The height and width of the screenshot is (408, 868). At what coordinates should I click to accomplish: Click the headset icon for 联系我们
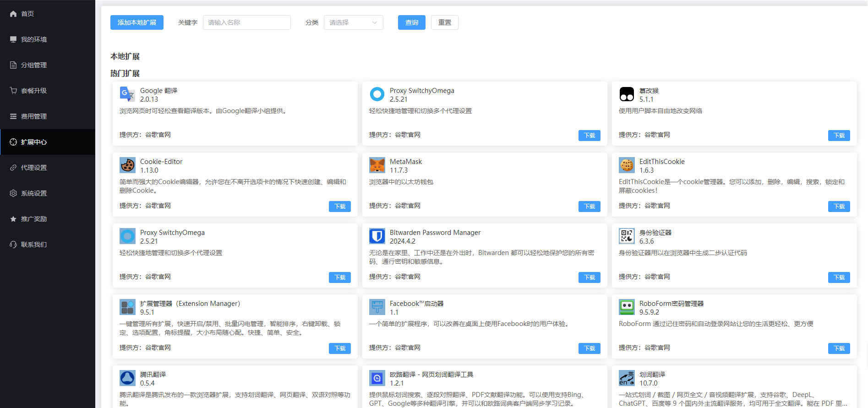coord(13,245)
